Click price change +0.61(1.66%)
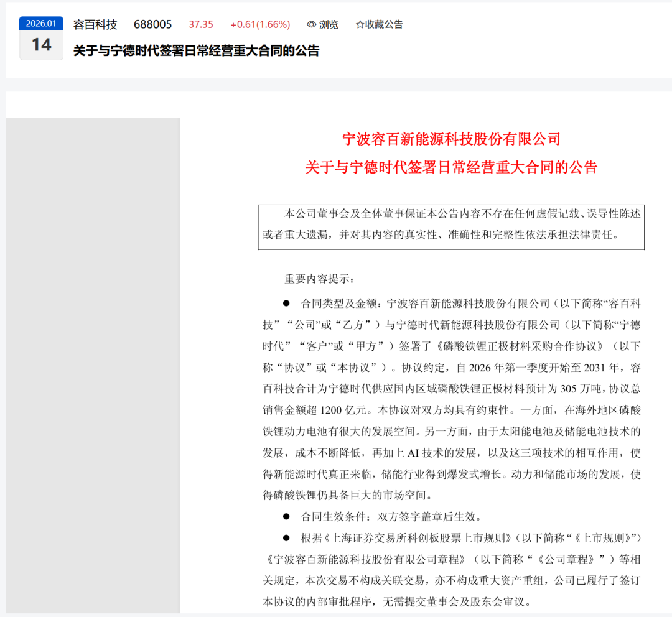 tap(260, 24)
